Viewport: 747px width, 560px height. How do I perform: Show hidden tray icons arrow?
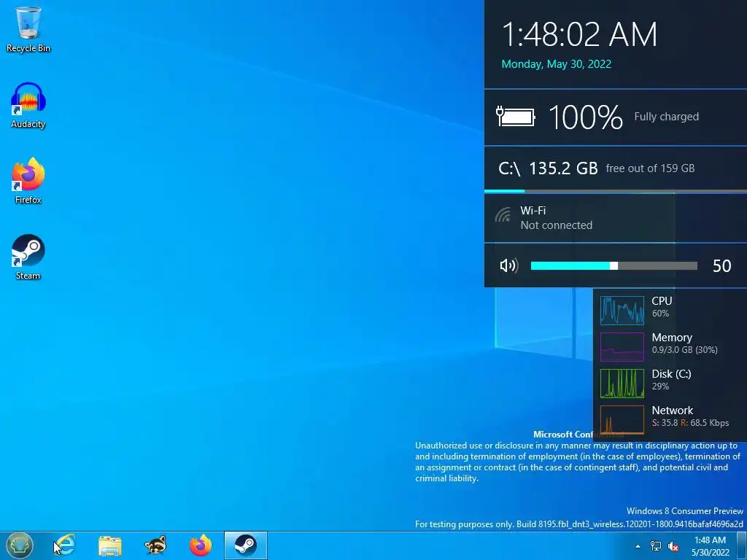pyautogui.click(x=638, y=546)
